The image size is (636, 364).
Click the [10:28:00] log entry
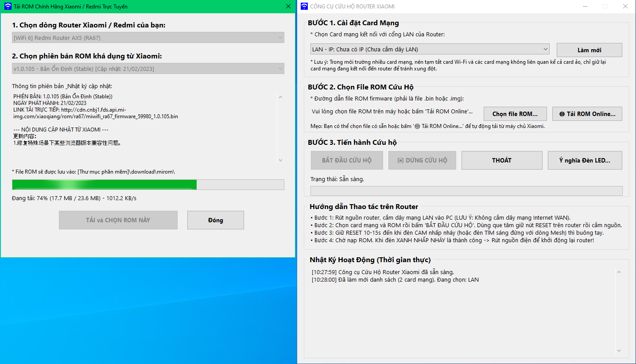click(x=395, y=280)
